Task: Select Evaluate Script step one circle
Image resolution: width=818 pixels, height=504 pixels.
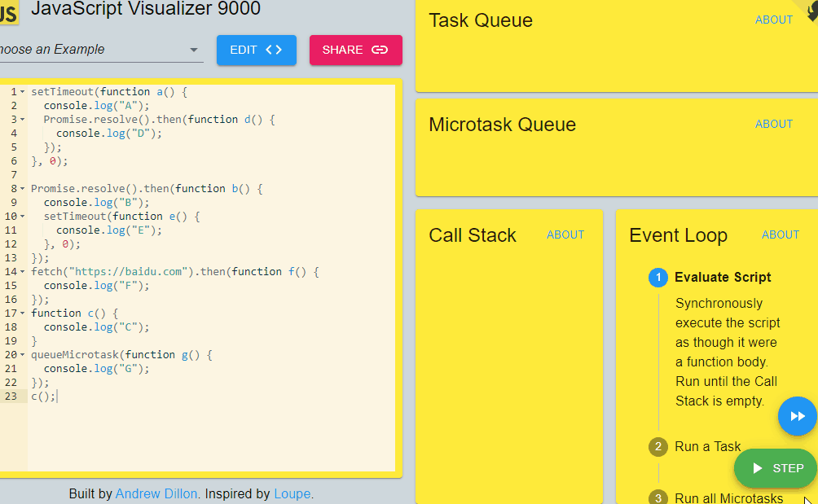Action: 657,278
